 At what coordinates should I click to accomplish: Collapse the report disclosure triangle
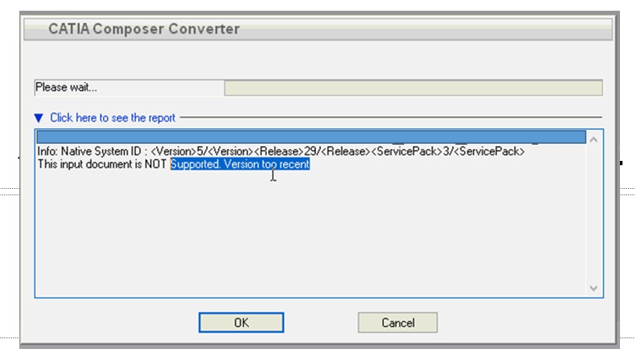(39, 118)
